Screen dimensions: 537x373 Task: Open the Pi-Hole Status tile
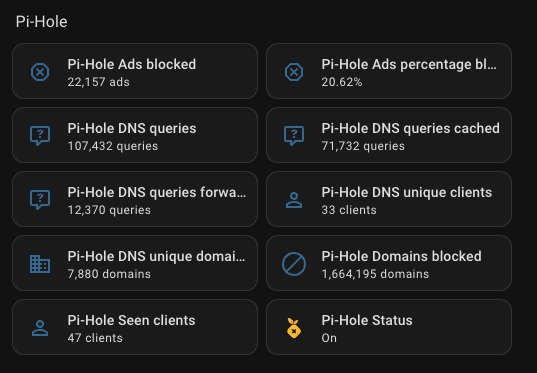click(389, 327)
